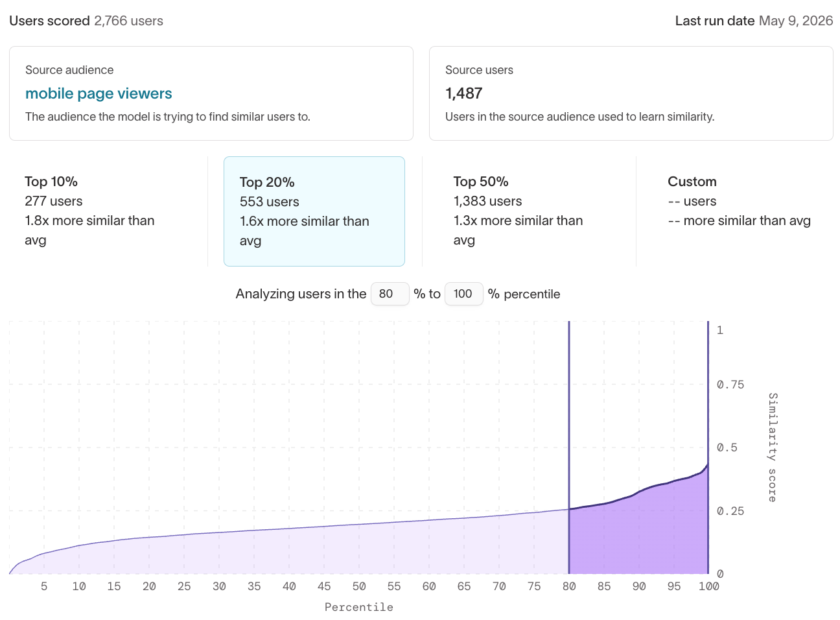
Task: Click the 277 users value
Action: (54, 201)
